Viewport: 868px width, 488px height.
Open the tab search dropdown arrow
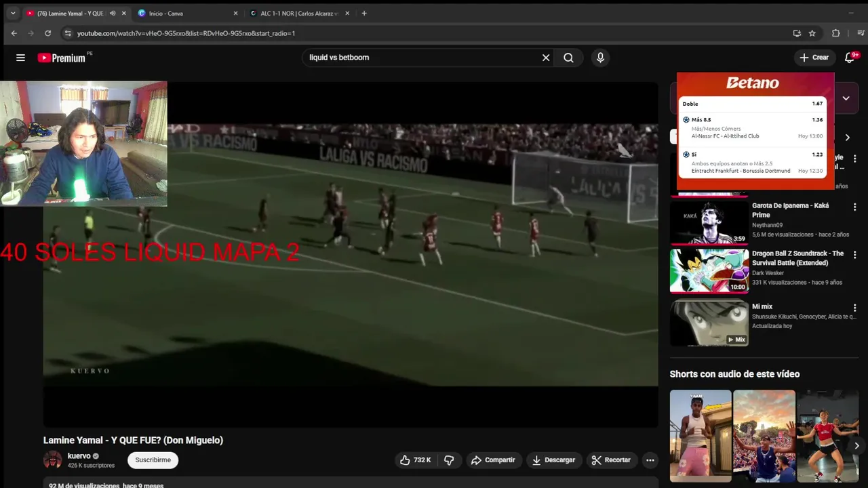[12, 13]
